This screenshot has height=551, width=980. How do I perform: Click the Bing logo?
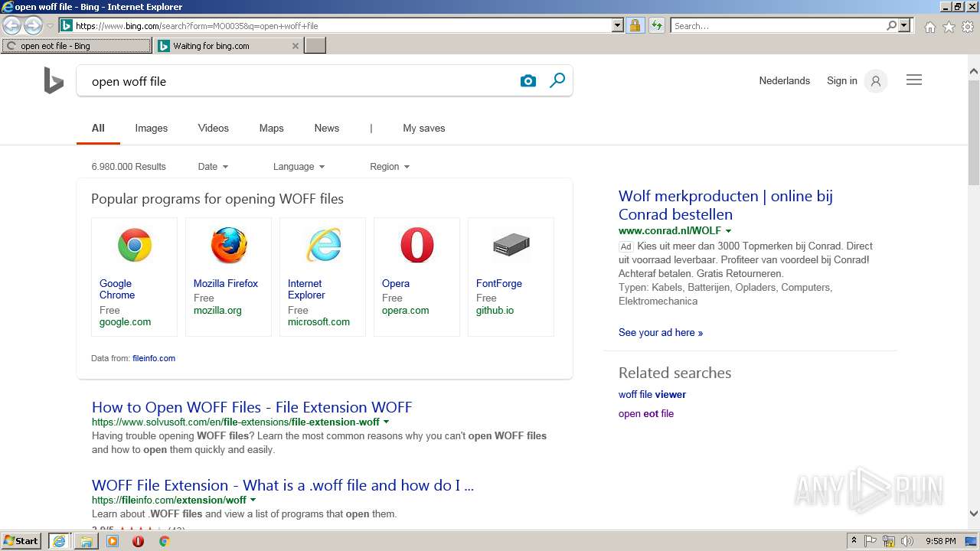(54, 80)
